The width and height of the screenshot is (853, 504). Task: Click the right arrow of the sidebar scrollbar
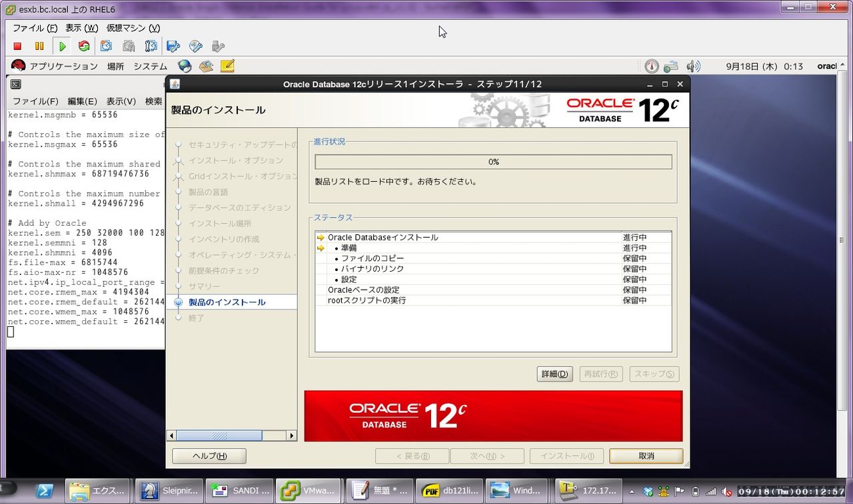[291, 435]
